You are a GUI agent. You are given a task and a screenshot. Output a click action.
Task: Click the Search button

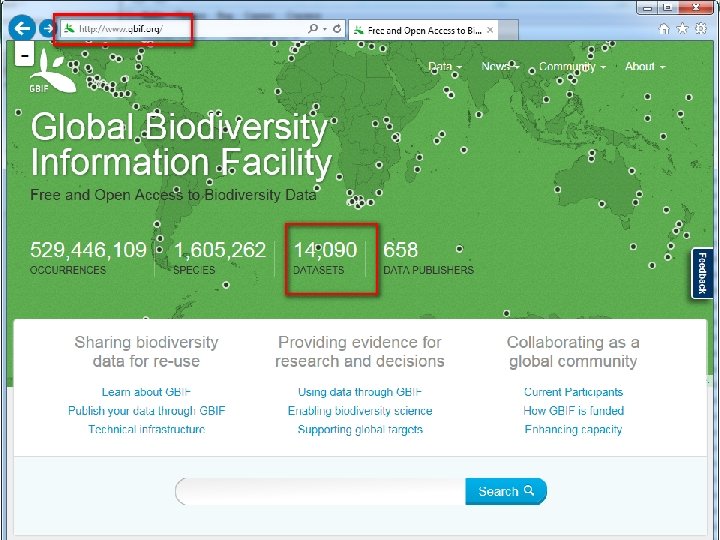(x=506, y=491)
